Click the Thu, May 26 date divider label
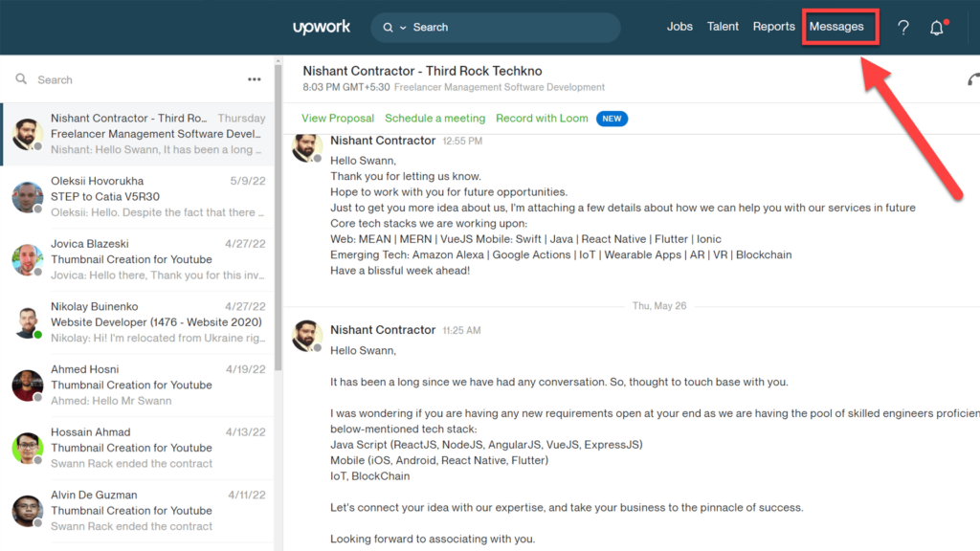Screen dimensions: 980x551 point(658,306)
